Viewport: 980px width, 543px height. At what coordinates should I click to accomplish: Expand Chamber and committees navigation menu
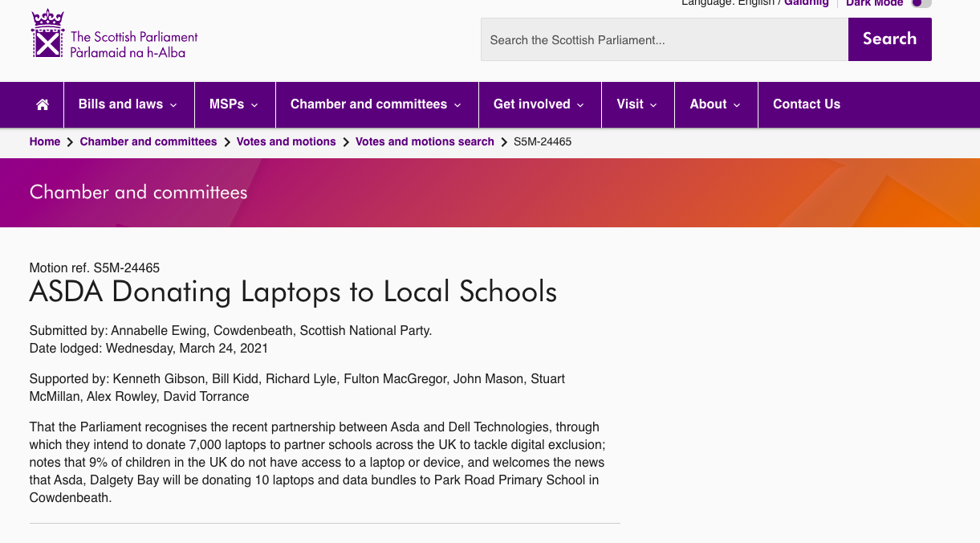coord(376,104)
